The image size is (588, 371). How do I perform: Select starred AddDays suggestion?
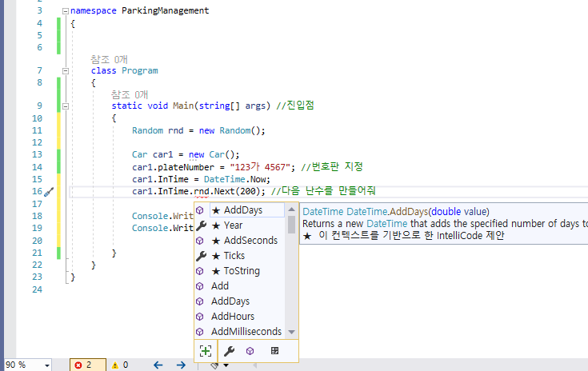(246, 210)
